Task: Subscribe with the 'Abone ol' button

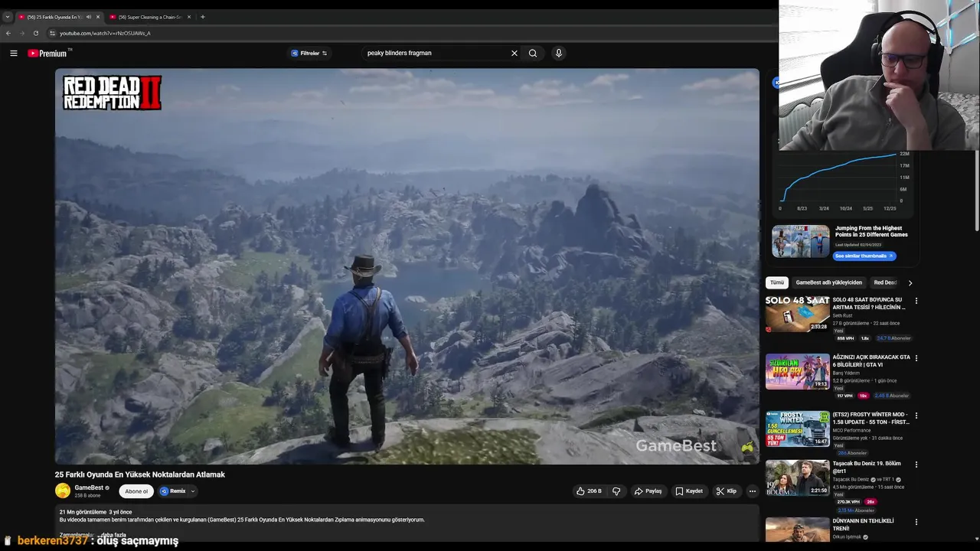Action: (x=136, y=491)
